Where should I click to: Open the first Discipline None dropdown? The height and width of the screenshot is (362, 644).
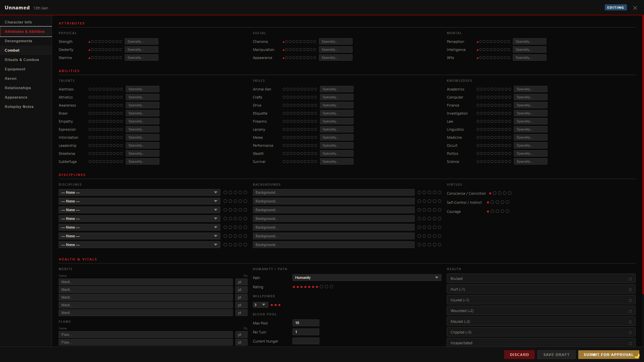point(139,192)
